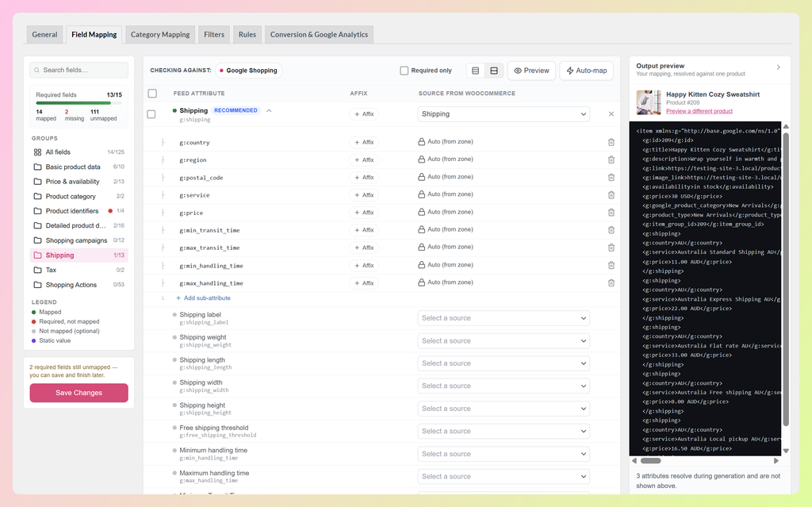
Task: Go to the Filters tab
Action: 214,35
